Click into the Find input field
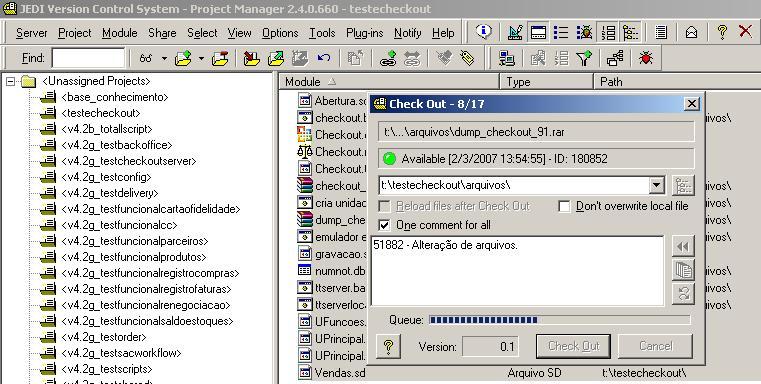 point(88,58)
